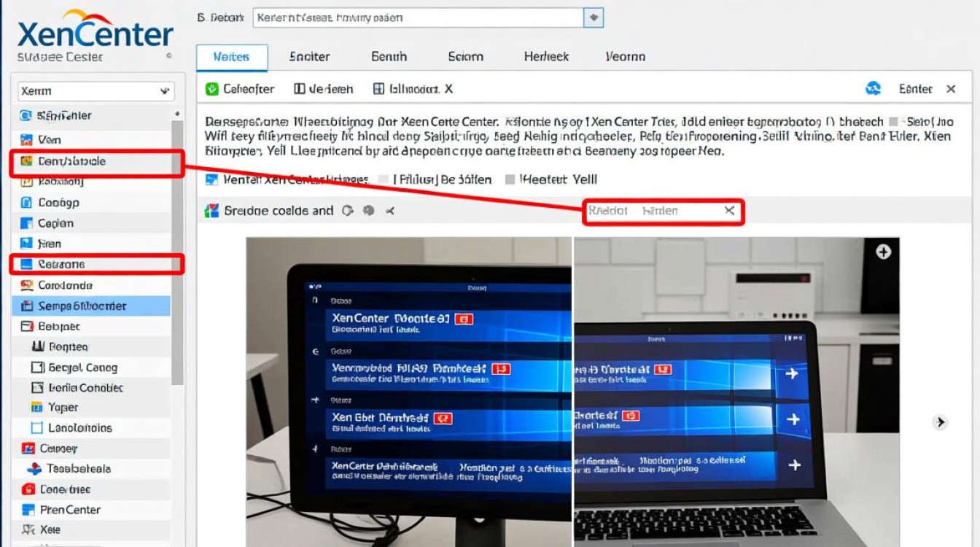This screenshot has height=547, width=980.
Task: Click the right chevron next to the image
Action: coord(940,422)
